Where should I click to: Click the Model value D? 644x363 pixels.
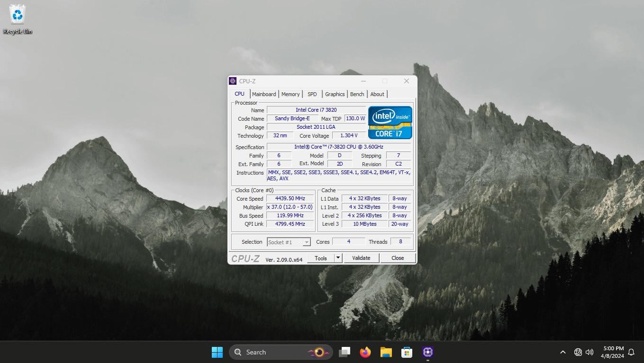click(x=340, y=155)
